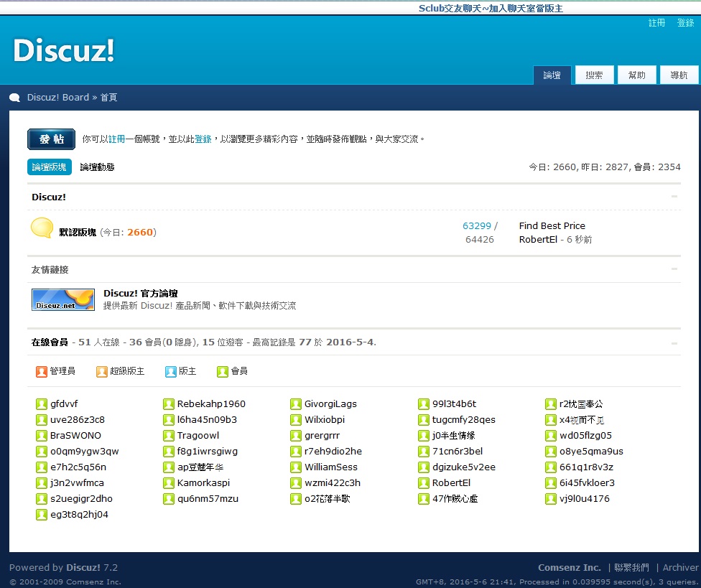Select the 論壇版塊 tab
The image size is (701, 588).
pyautogui.click(x=49, y=167)
